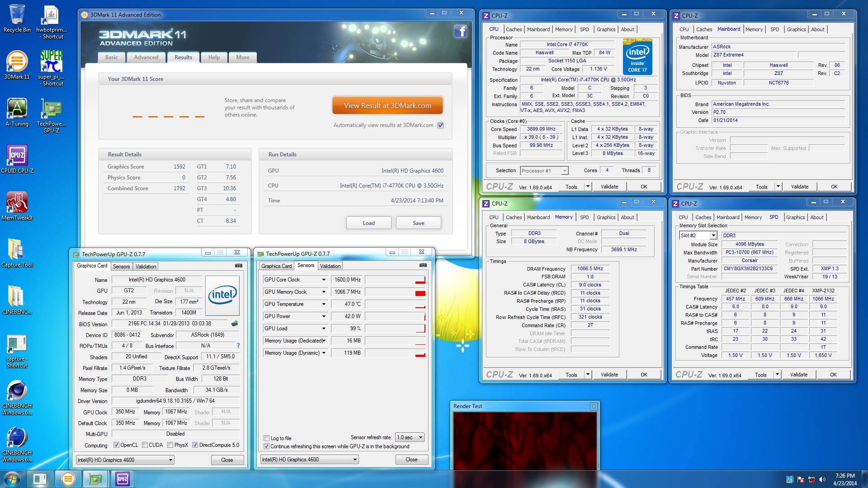
Task: Click the Save button in Run Details
Action: click(418, 223)
